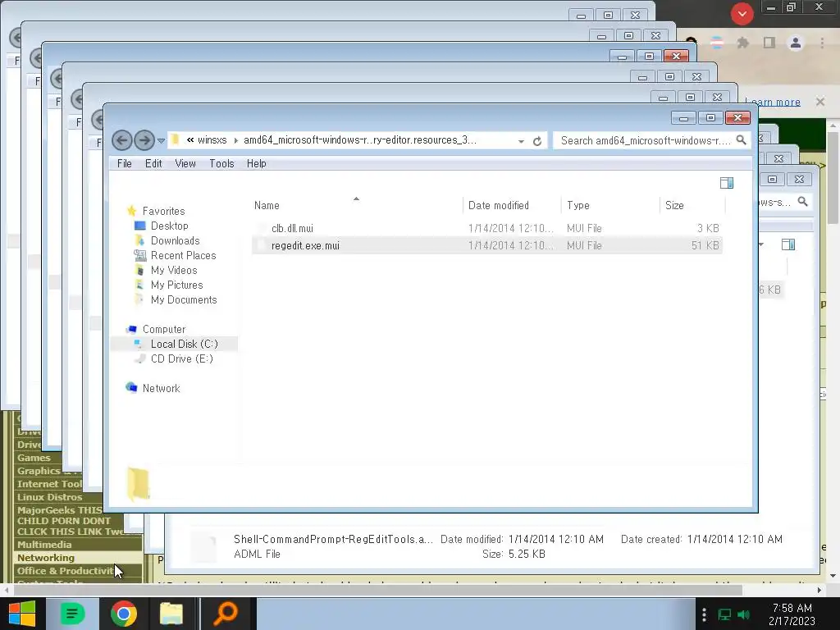Open Chrome profile avatar
The image size is (840, 630).
796,43
